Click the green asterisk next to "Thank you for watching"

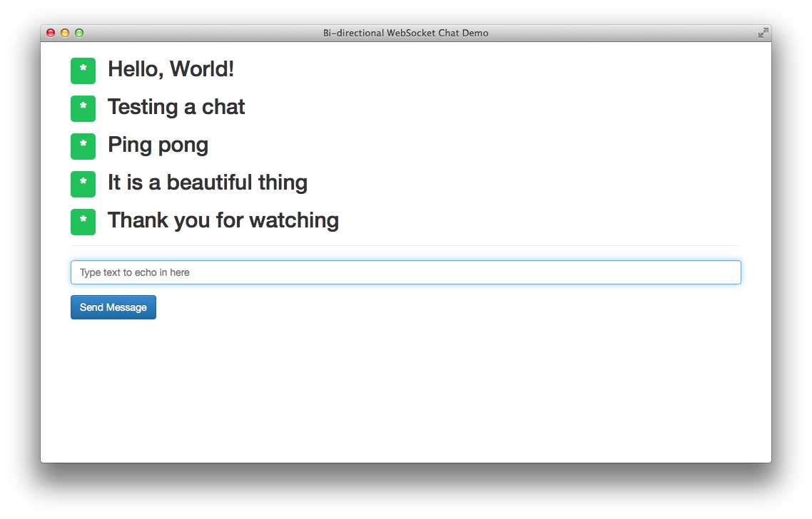coord(83,222)
